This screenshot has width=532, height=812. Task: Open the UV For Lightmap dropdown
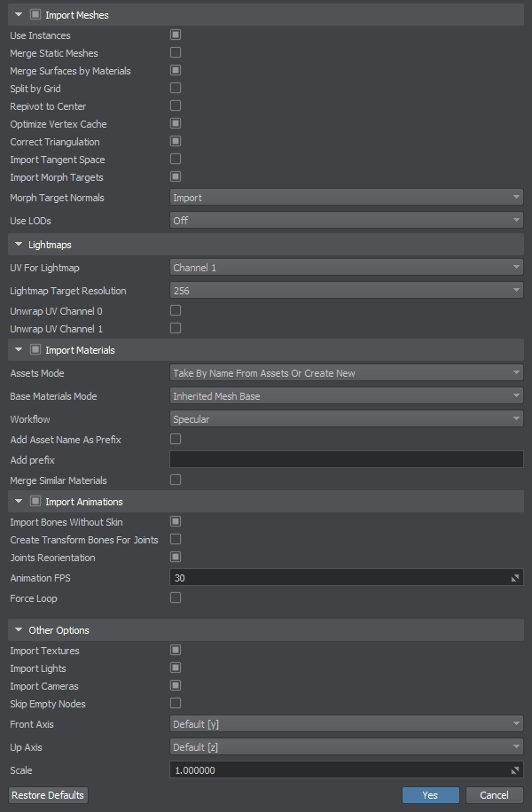coord(346,268)
